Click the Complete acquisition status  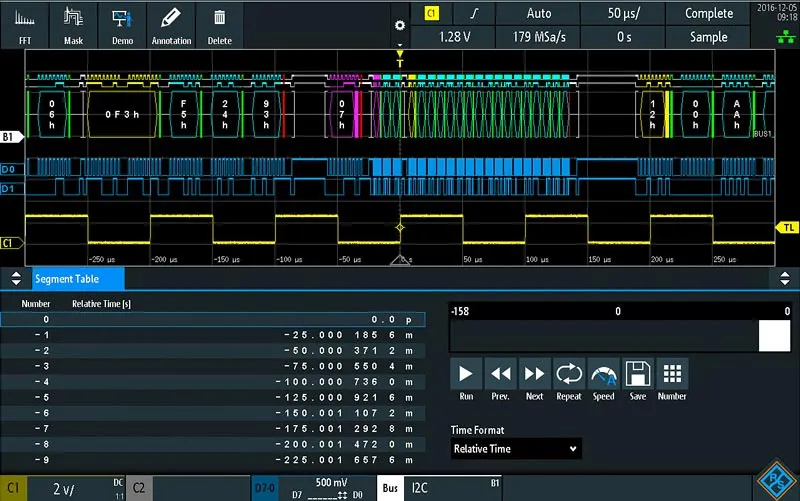tap(708, 13)
